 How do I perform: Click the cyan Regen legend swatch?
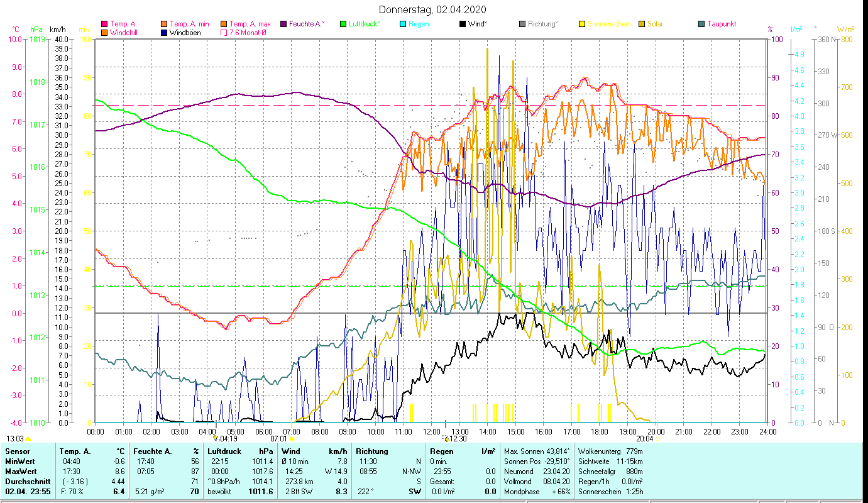click(403, 25)
